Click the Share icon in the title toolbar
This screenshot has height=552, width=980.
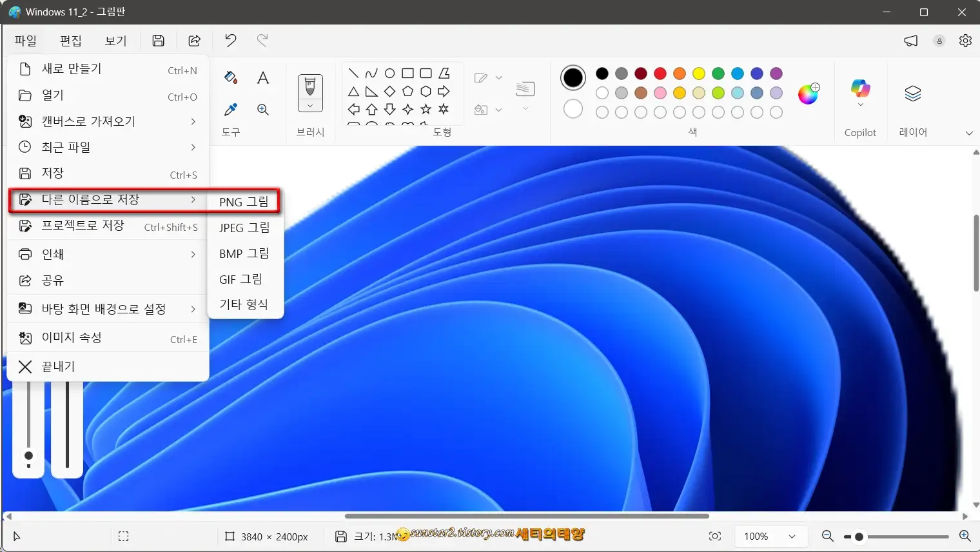pyautogui.click(x=194, y=41)
